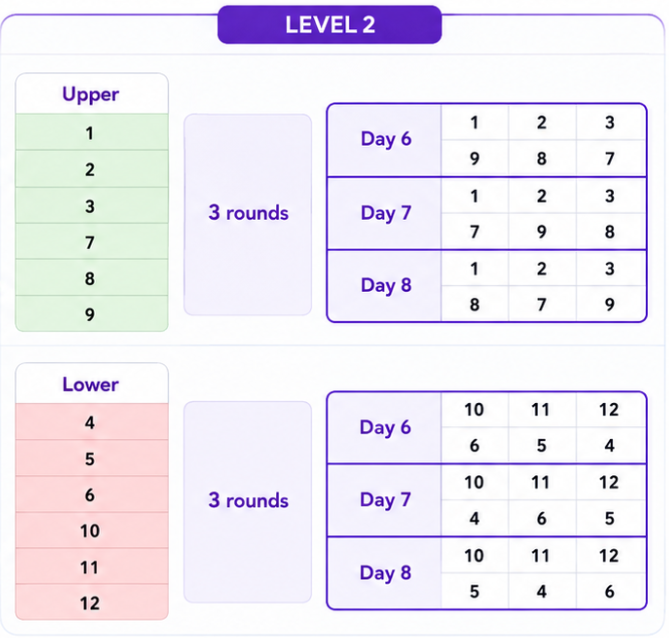Click team 9 in Upper list

click(x=92, y=314)
